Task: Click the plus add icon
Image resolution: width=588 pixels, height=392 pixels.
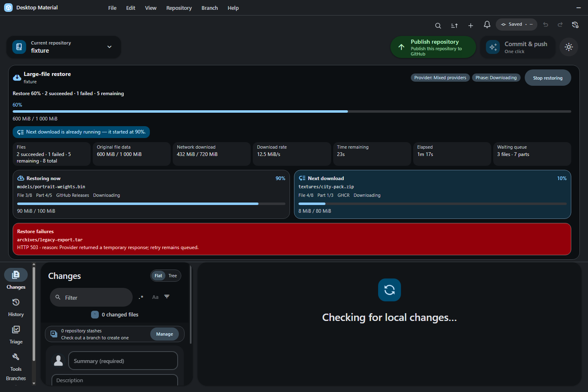Action: tap(471, 26)
